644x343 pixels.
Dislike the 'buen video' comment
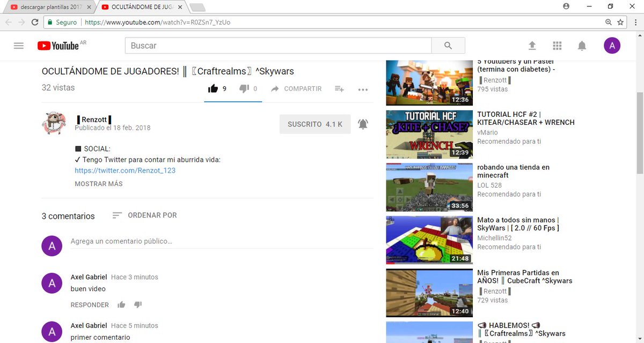point(138,305)
